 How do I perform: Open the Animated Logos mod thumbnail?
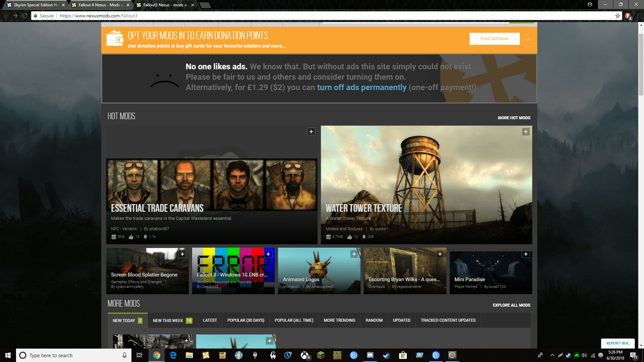(x=319, y=270)
